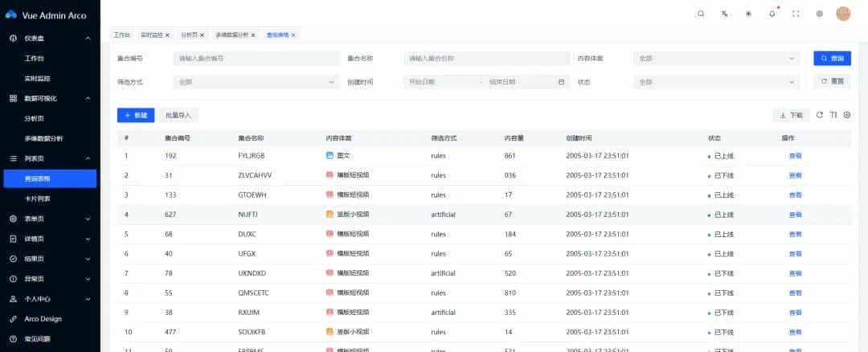Expand the 表单页 sidebar group
The image size is (868, 352).
tap(88, 219)
